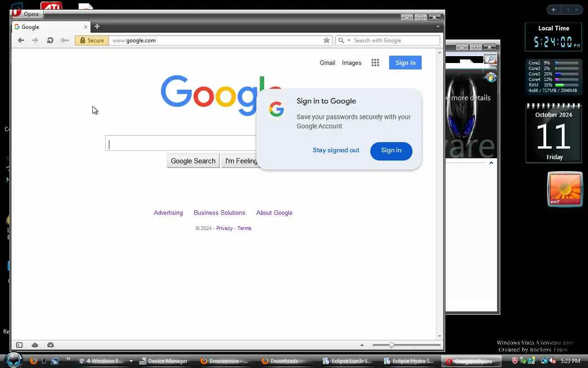Toggle Opera panels icon in status bar
This screenshot has width=588, height=368.
(19, 345)
